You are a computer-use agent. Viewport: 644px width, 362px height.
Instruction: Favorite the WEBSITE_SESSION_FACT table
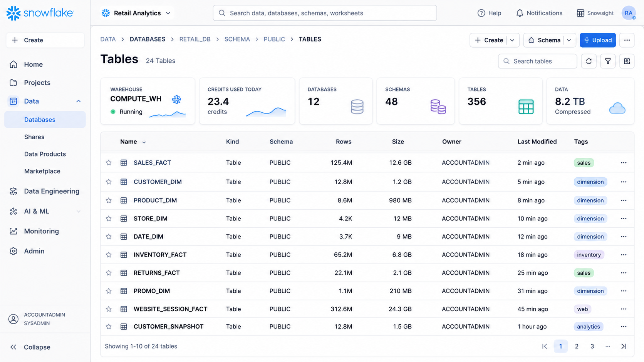pos(109,309)
